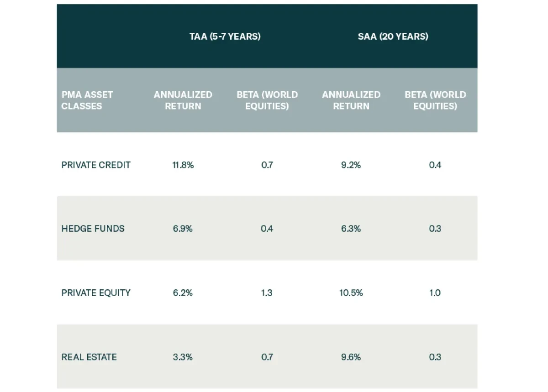The image size is (548, 392).
Task: Click Real Estate 3.3% TAA return
Action: coord(183,357)
